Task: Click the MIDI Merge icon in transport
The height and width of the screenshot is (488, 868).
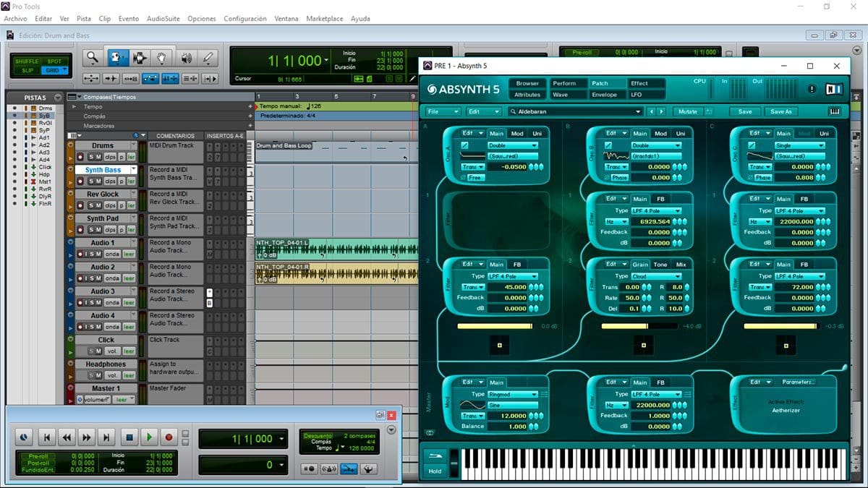Action: tap(348, 468)
